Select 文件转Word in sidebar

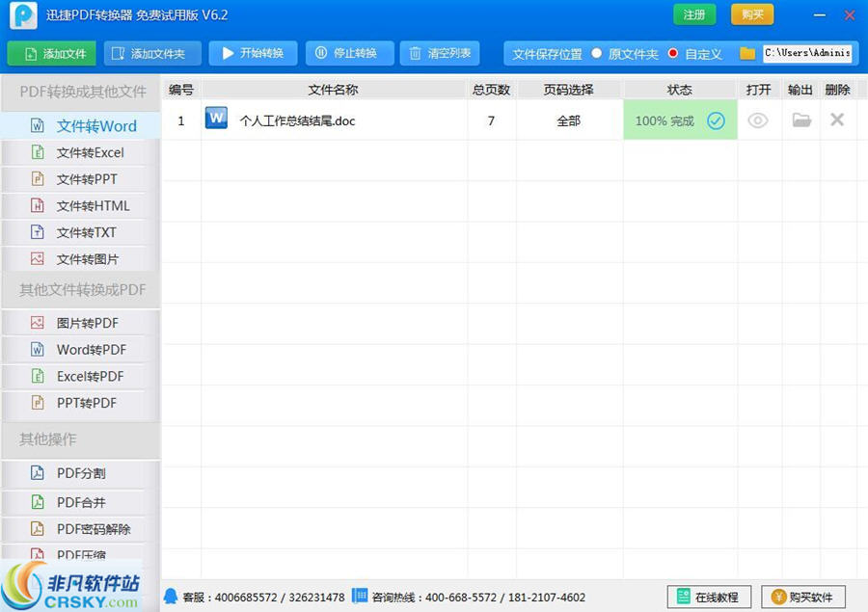click(81, 126)
